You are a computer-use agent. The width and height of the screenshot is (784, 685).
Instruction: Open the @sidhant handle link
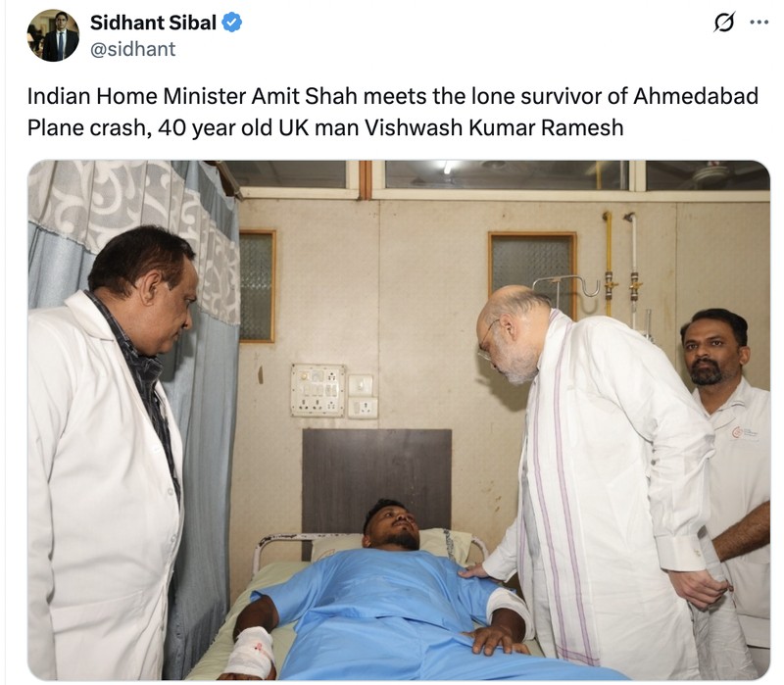[133, 49]
